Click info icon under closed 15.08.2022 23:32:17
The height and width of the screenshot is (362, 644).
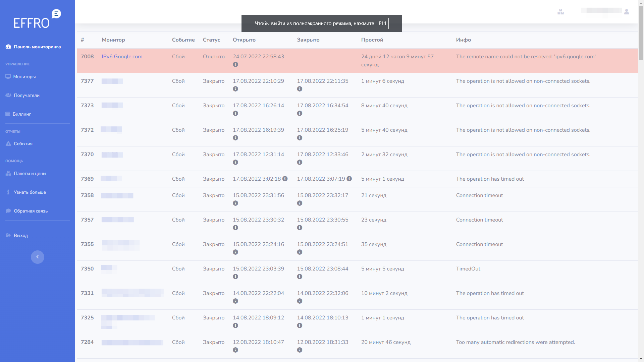coord(300,203)
